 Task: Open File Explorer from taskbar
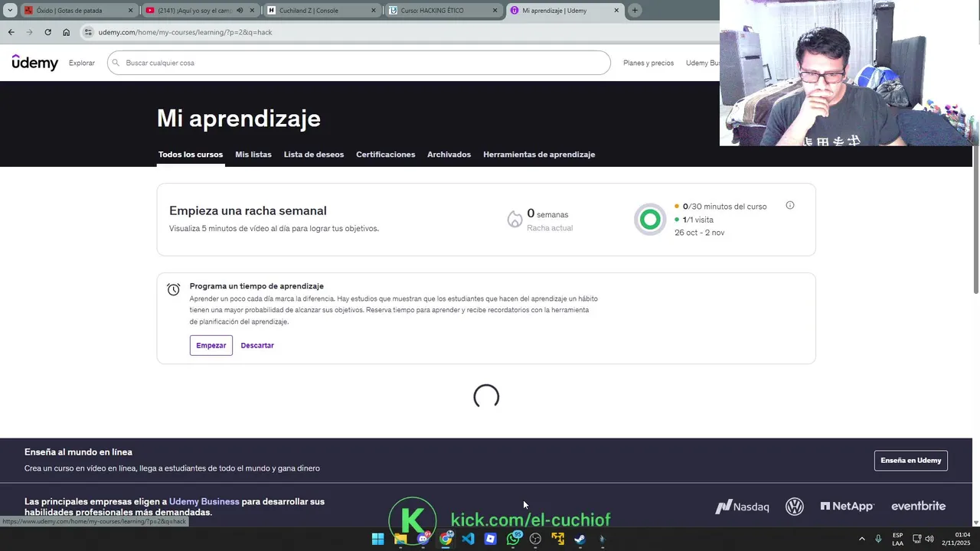(400, 539)
